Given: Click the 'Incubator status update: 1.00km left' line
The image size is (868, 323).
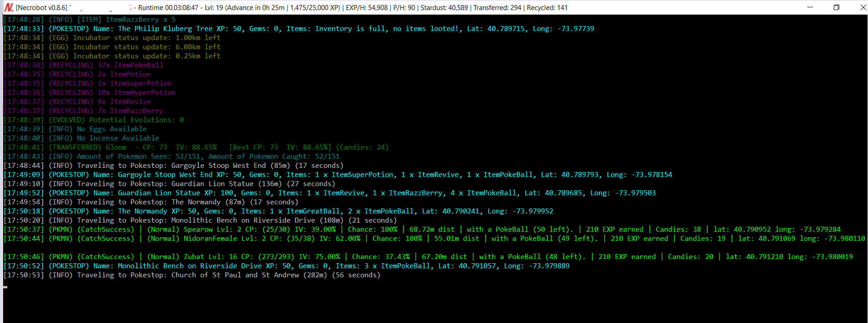Looking at the screenshot, I should pyautogui.click(x=112, y=38).
